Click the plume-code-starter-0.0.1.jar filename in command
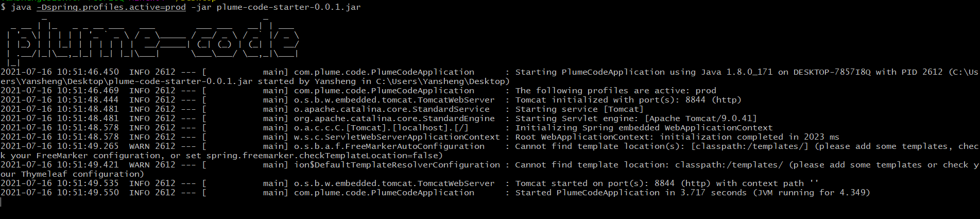Viewport: 980px width, 219px height. 288,7
